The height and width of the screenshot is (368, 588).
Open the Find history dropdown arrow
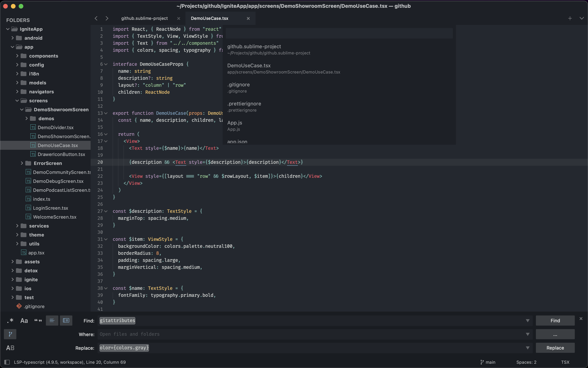pyautogui.click(x=527, y=321)
